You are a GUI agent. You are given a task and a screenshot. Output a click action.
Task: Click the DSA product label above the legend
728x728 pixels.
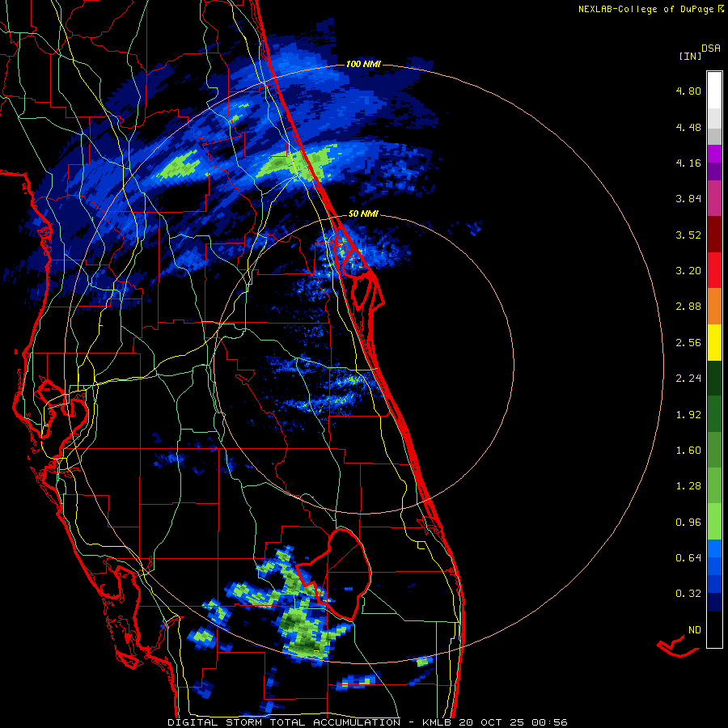(x=711, y=49)
